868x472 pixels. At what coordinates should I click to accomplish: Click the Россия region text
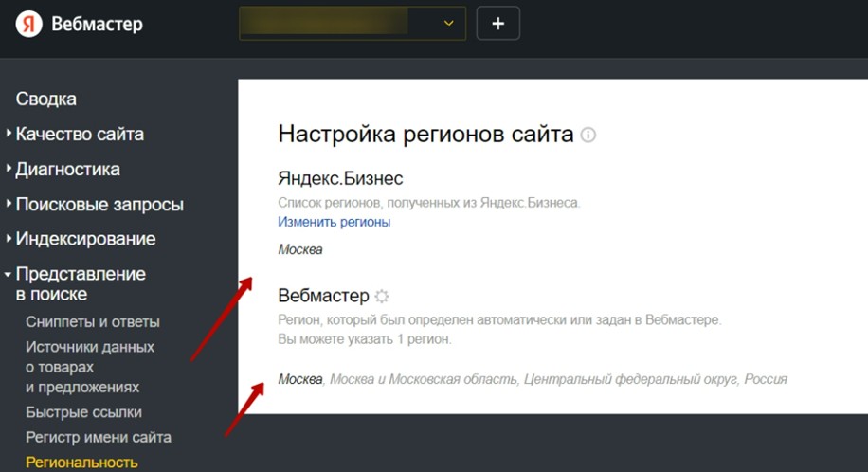click(x=766, y=379)
